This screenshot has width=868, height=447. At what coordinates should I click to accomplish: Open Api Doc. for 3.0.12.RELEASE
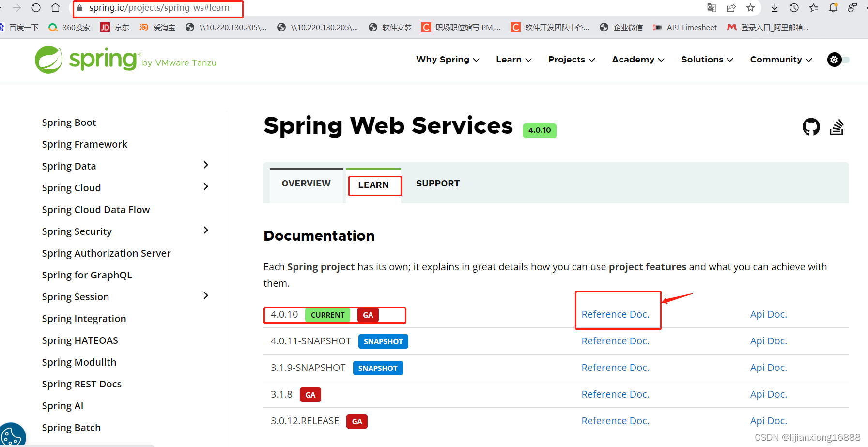pyautogui.click(x=769, y=421)
